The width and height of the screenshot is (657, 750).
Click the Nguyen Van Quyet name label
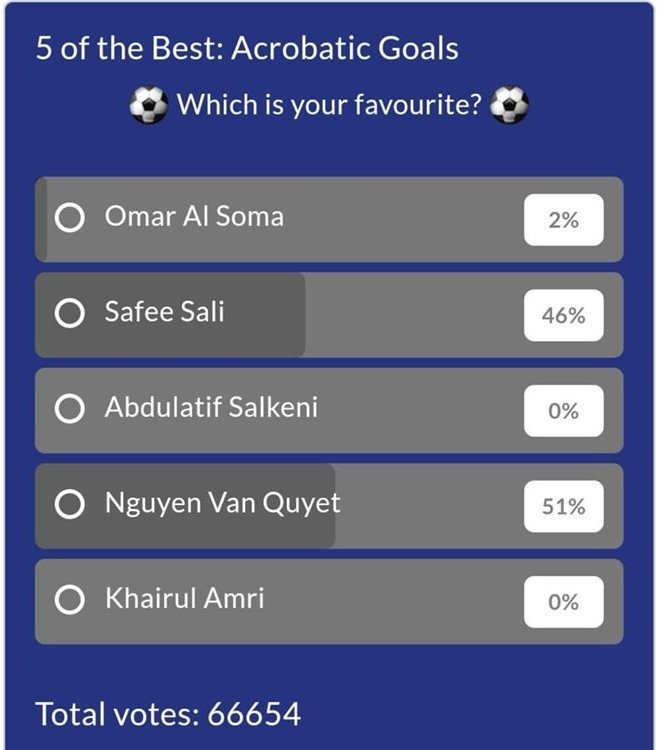coord(222,504)
